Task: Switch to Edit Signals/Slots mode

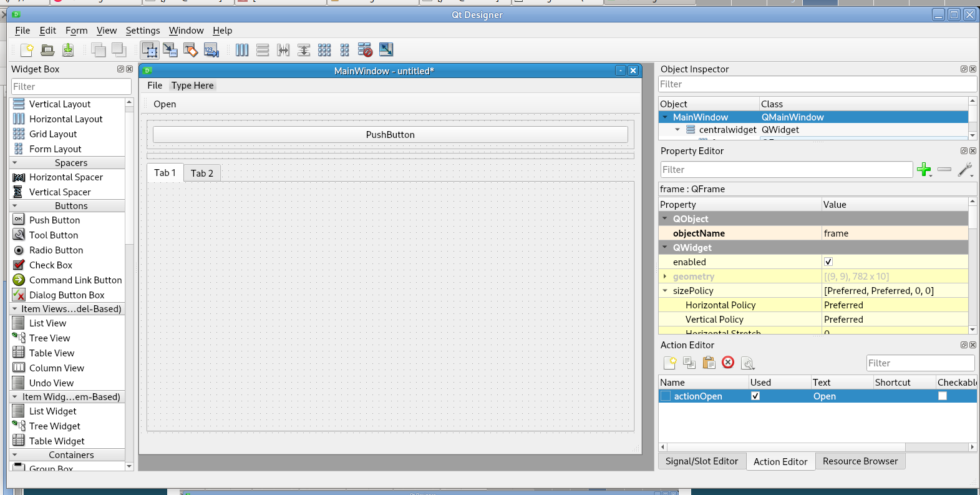Action: (170, 50)
